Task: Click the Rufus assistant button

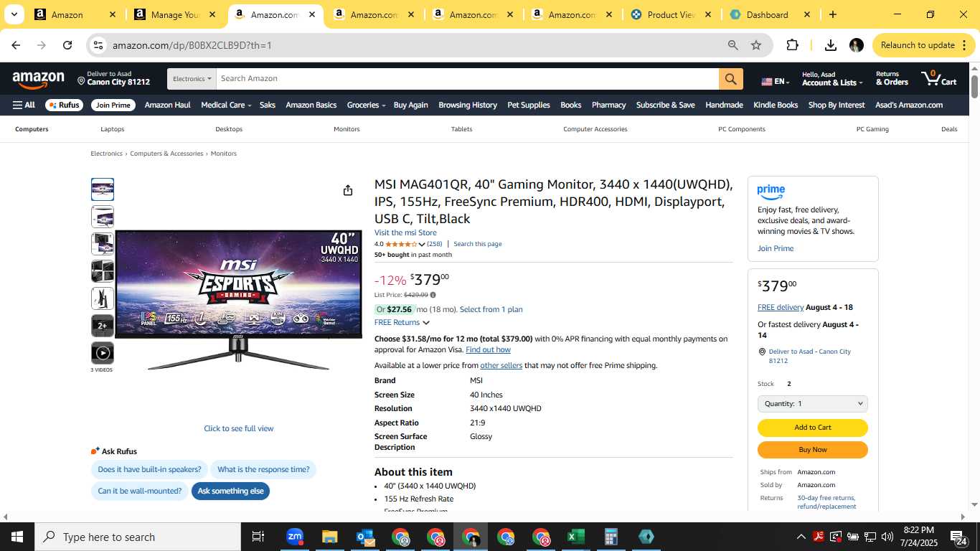Action: 64,105
